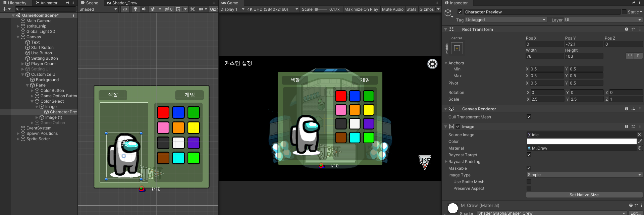Image resolution: width=644 pixels, height=215 pixels.
Task: Click the USE button in Game view
Action: click(425, 162)
